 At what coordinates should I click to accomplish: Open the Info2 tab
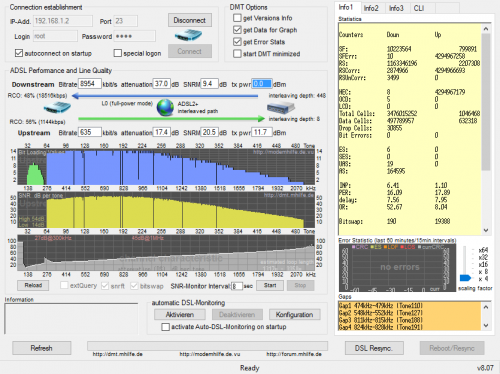tap(371, 8)
